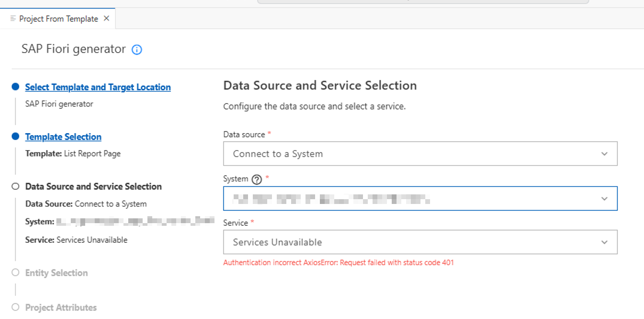Click the hollow step circle beside Project Attributes
This screenshot has height=319, width=644.
tap(15, 307)
